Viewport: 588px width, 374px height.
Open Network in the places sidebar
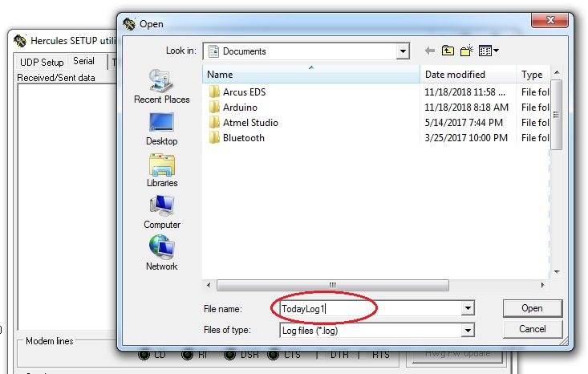[x=161, y=253]
